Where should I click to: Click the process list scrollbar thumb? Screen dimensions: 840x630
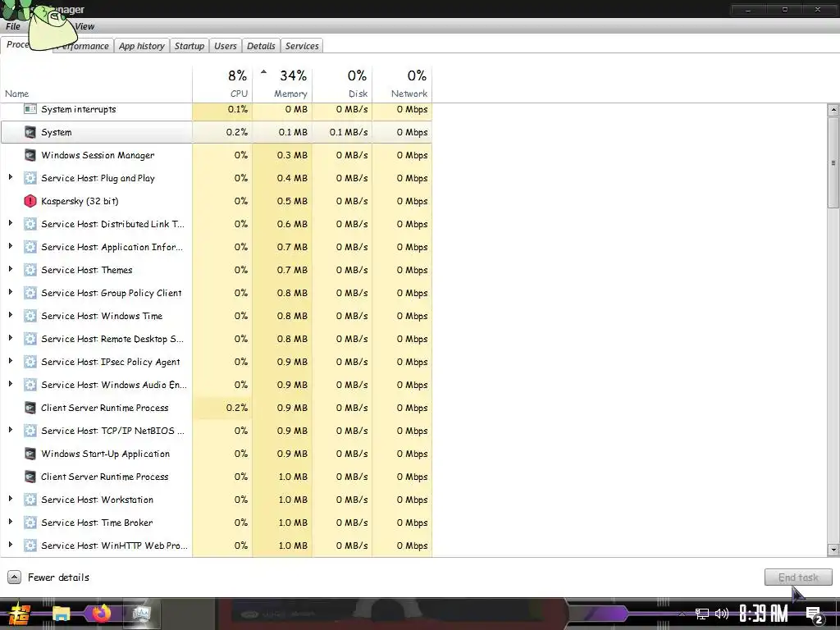coord(833,163)
